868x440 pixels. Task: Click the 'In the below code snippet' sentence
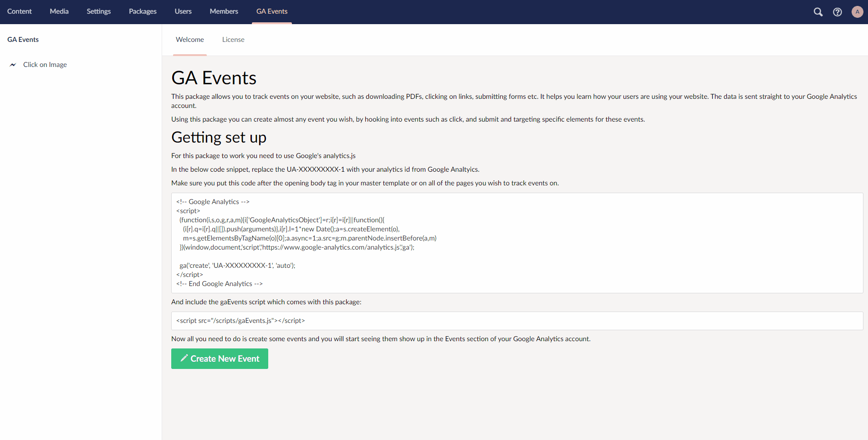click(x=325, y=169)
